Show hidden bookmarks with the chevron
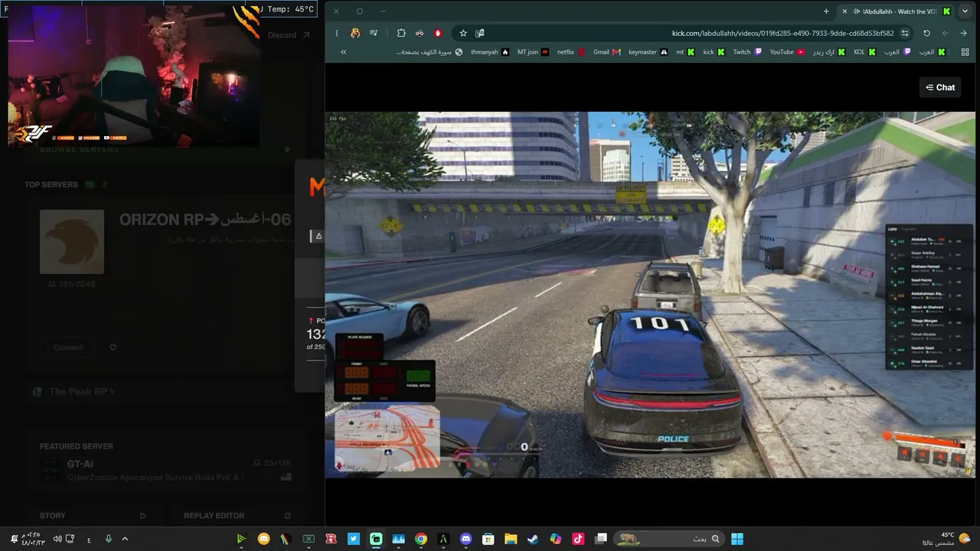This screenshot has height=551, width=980. pyautogui.click(x=343, y=52)
